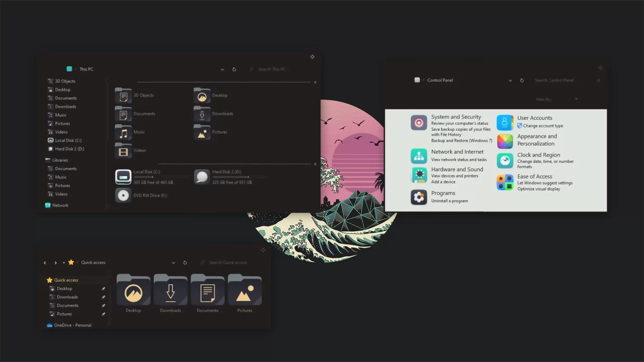Screen dimensions: 644x362
Task: Click the Network and Internet icon
Action: 419,156
